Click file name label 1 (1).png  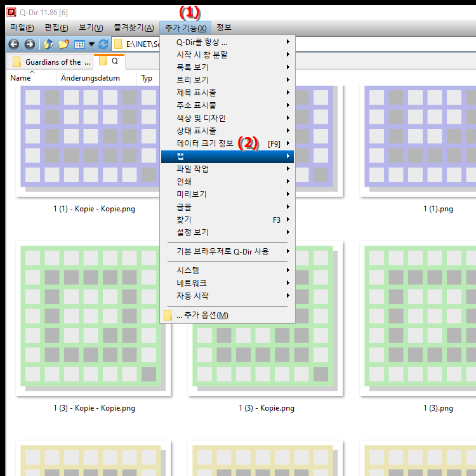(438, 209)
